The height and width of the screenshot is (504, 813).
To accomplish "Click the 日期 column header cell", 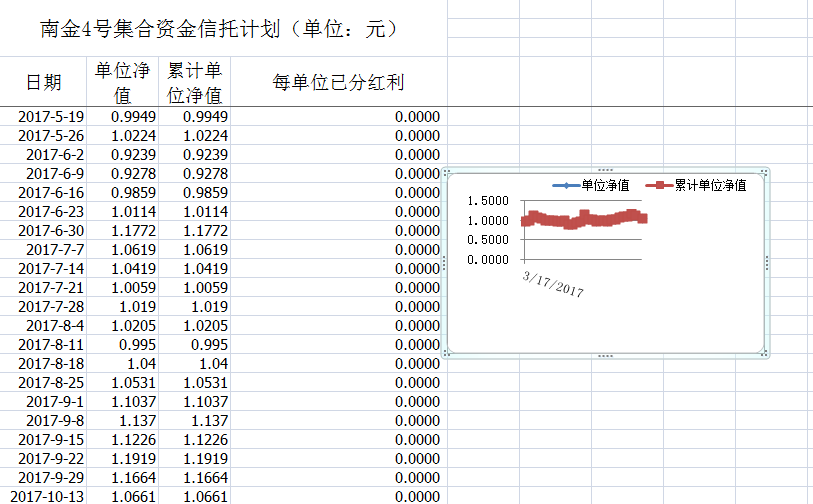I will pos(44,82).
